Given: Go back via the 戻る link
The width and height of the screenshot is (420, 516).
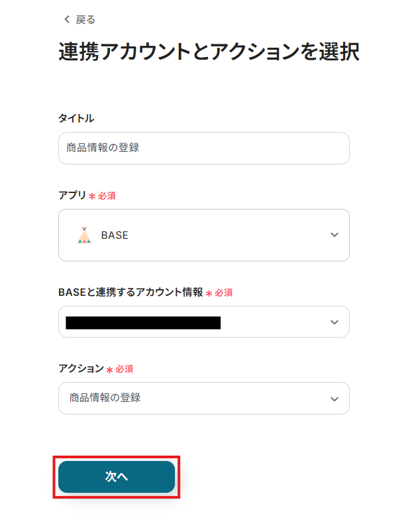Looking at the screenshot, I should (85, 20).
